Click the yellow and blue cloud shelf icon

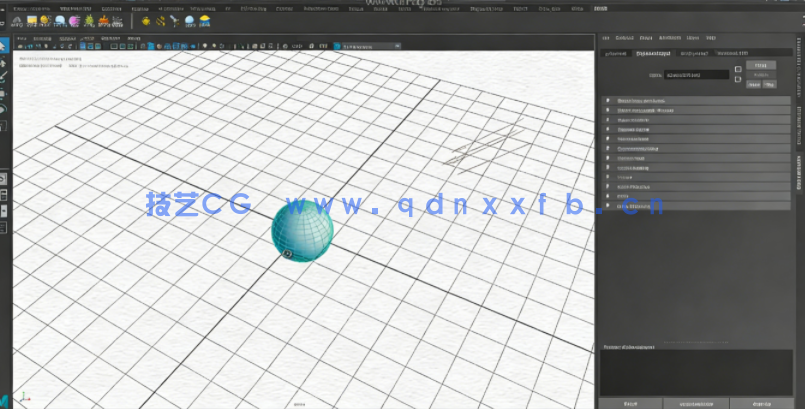pos(205,20)
